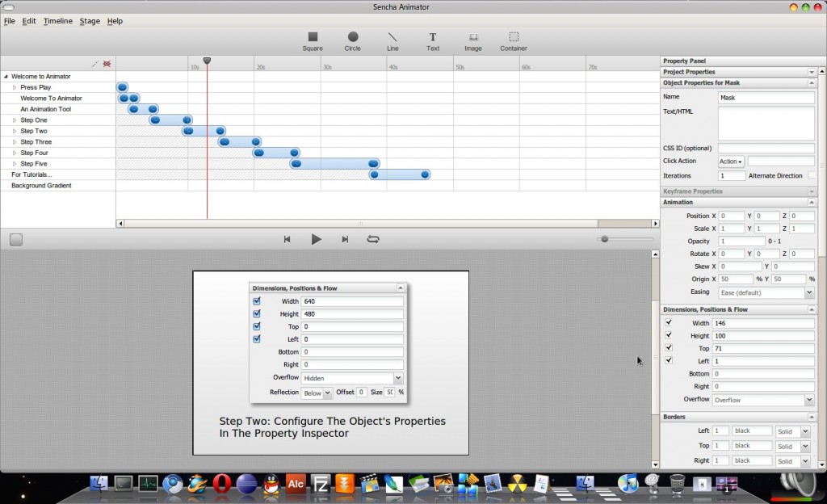Toggle the loop playback icon
Viewport: 827px width, 504px height.
373,239
